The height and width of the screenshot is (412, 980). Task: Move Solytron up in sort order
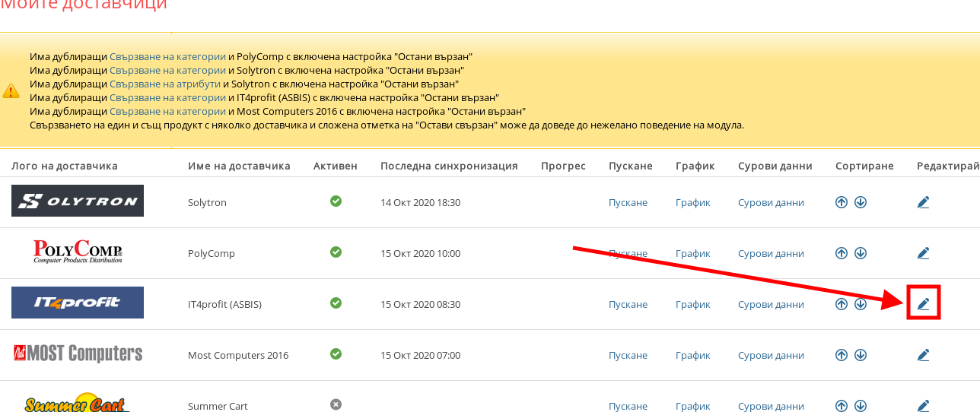[842, 202]
